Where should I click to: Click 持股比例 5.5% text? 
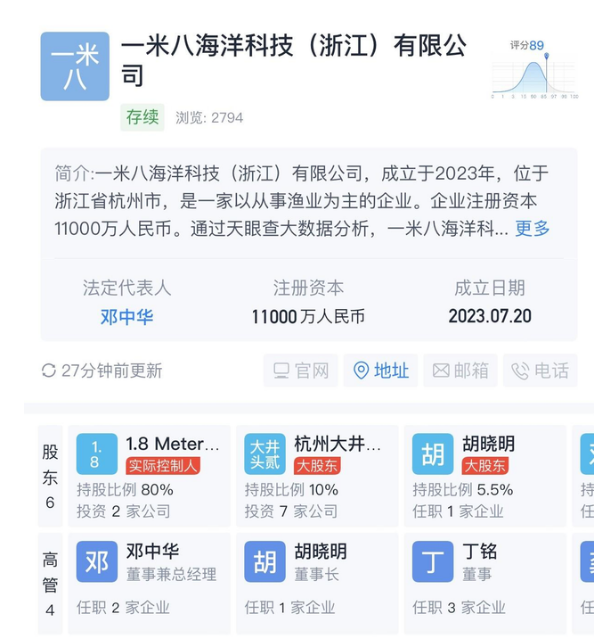point(463,490)
